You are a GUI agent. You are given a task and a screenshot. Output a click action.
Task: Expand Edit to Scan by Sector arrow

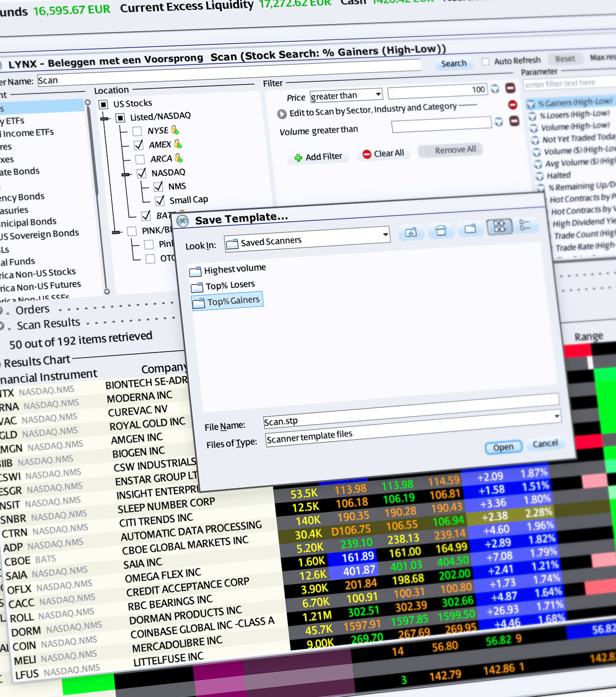[282, 113]
